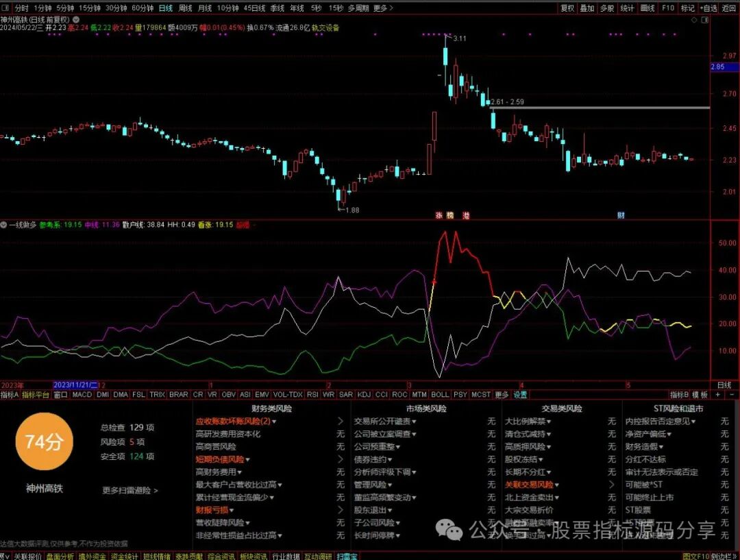Select the 30分钟 period
740x560 pixels.
pos(116,8)
